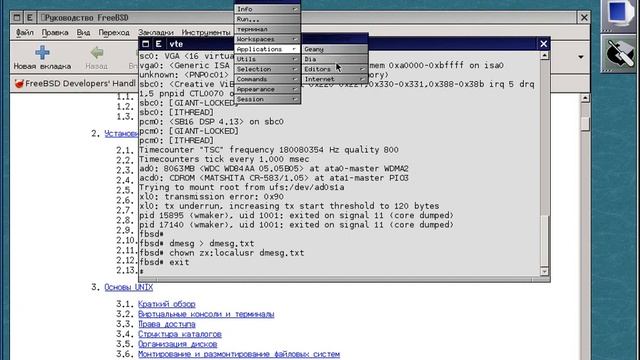The height and width of the screenshot is (360, 640).
Task: Click the 'ad0: 8063MB <WDC' terminal line
Action: pos(274,169)
